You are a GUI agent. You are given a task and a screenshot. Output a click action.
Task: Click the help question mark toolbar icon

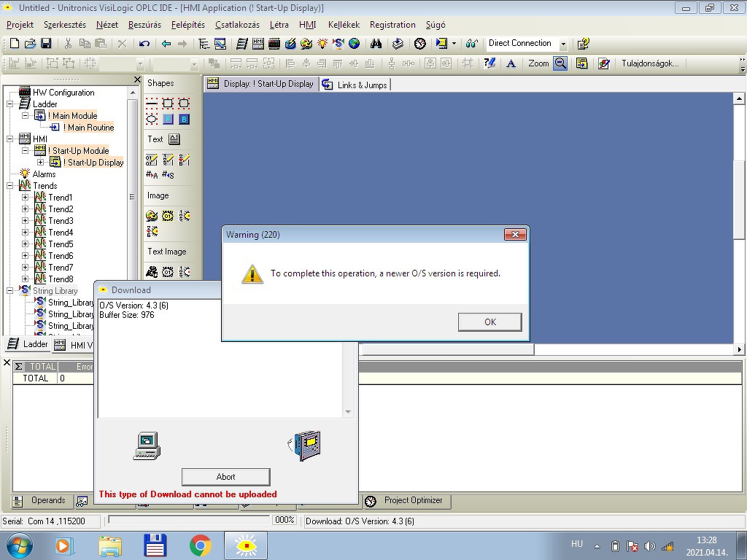(x=583, y=44)
